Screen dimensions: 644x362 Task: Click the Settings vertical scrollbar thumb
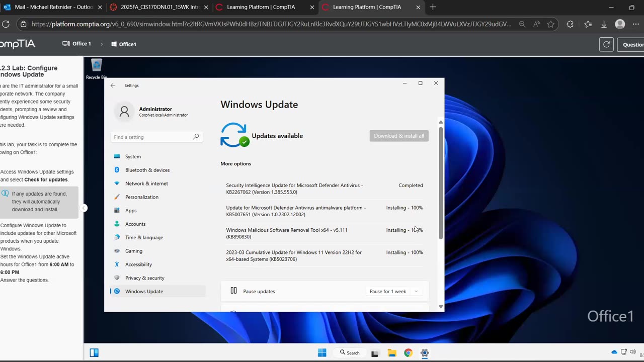click(441, 183)
